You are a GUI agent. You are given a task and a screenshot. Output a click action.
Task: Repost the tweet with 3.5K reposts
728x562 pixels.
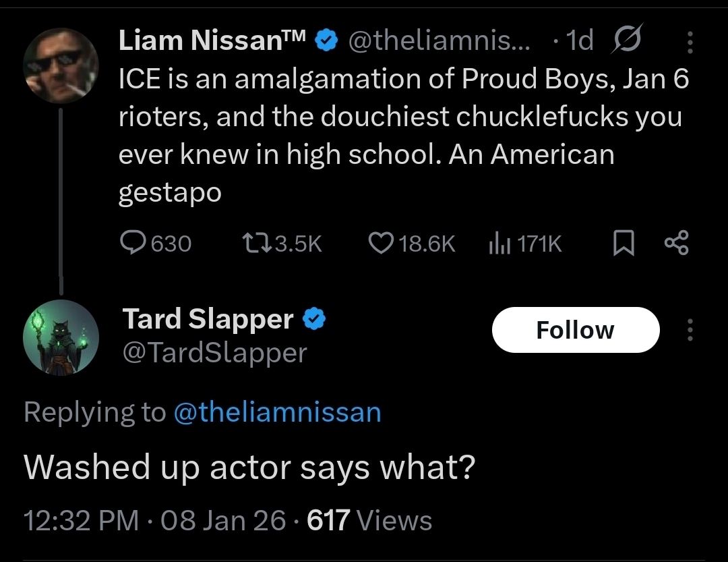(x=255, y=243)
